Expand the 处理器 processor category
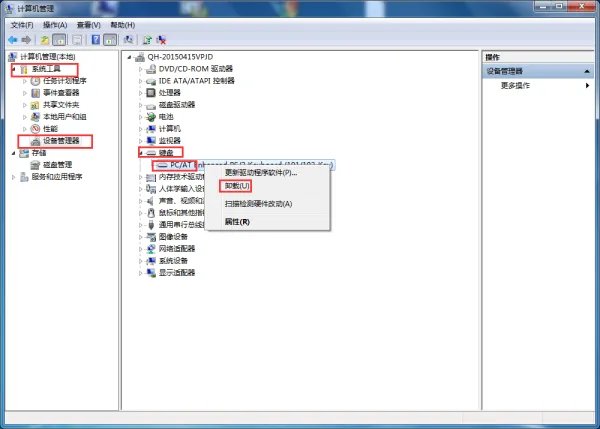This screenshot has width=600, height=429. 140,93
